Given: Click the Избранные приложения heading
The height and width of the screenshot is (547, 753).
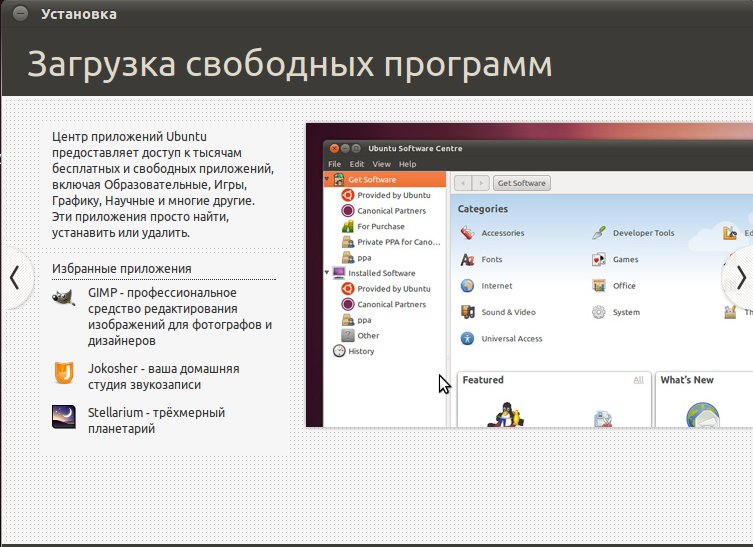Looking at the screenshot, I should [121, 268].
